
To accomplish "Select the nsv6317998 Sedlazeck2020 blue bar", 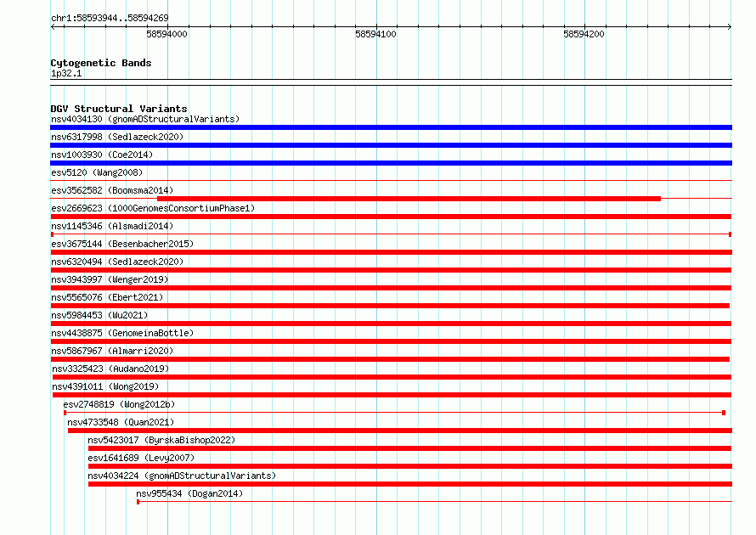I will (391, 145).
